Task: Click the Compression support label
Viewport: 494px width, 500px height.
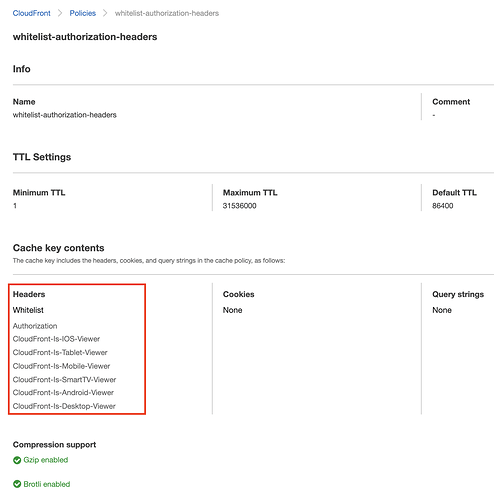Action: [x=54, y=445]
